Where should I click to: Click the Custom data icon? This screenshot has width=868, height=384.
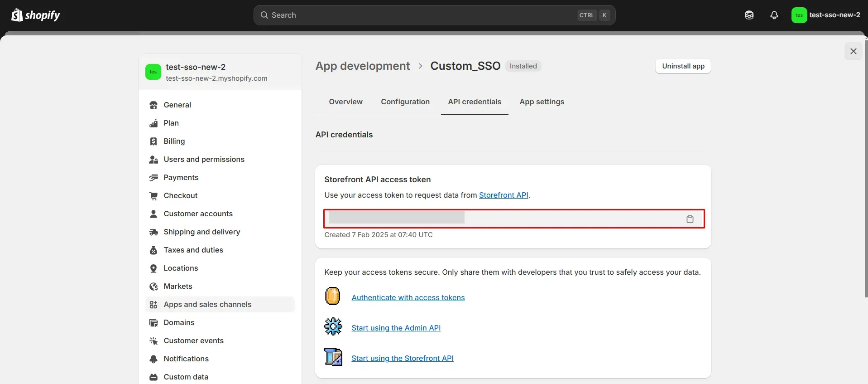(153, 377)
